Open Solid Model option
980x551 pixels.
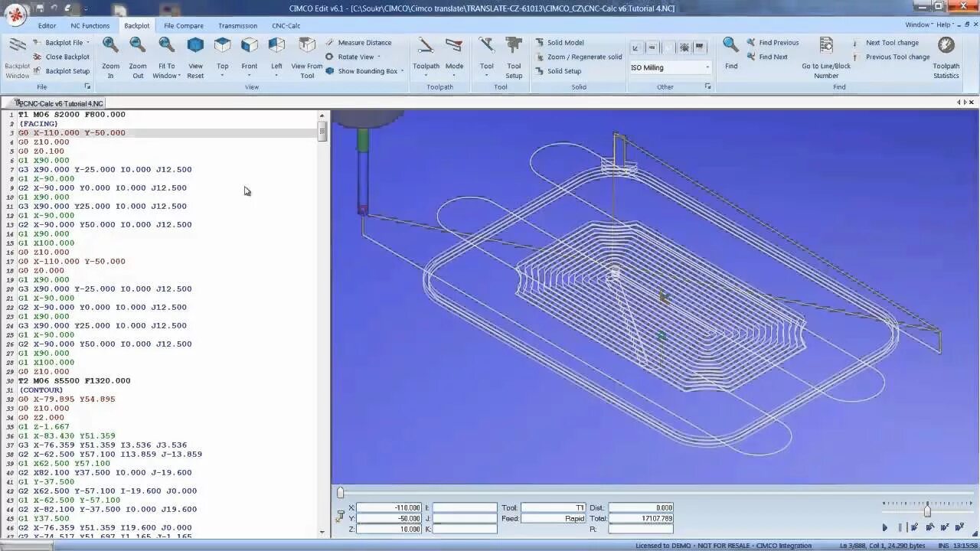[560, 43]
